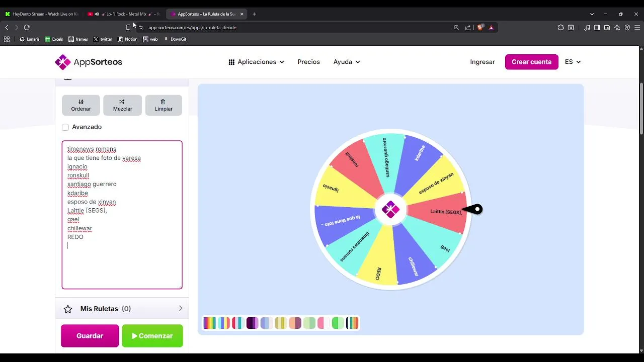Click inside the participants list textarea

pos(122,215)
